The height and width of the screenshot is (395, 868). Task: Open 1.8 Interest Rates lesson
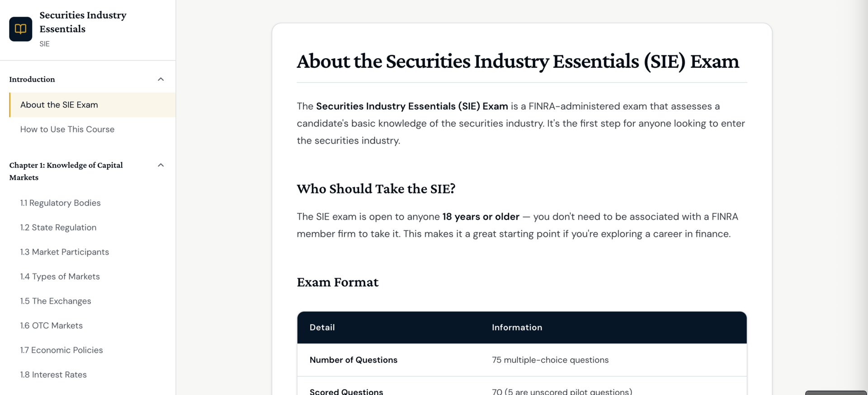click(53, 375)
